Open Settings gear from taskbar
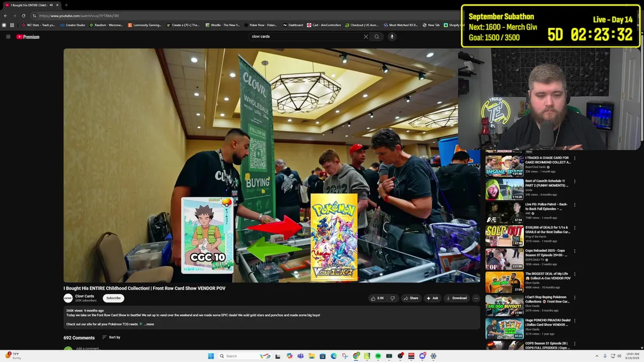644x362 pixels. (433, 356)
